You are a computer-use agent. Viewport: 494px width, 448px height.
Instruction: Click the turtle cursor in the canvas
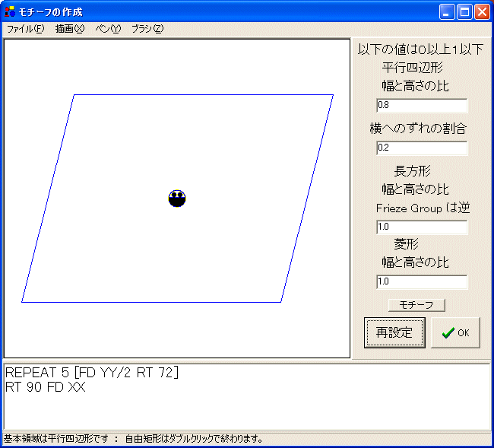[x=177, y=199]
